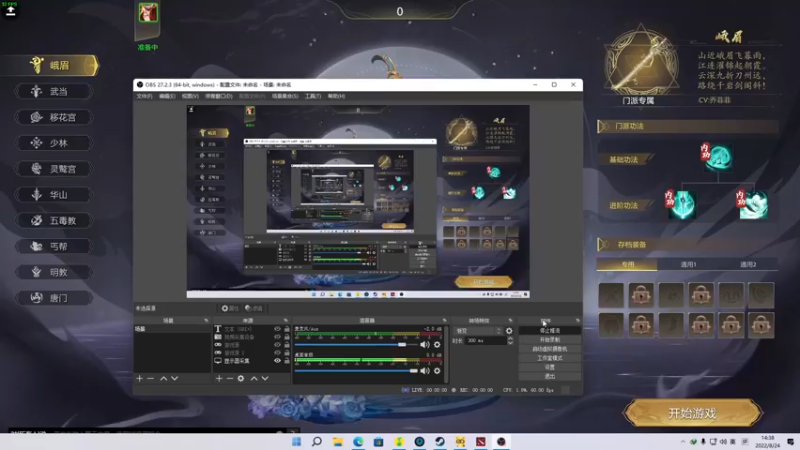Click the 开始录制 start recording button

549,340
